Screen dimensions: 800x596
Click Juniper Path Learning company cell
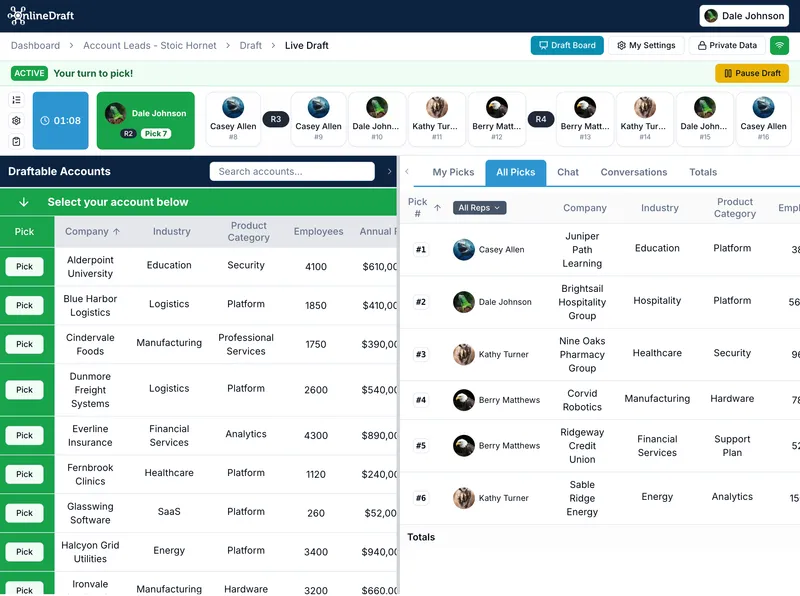tap(582, 250)
